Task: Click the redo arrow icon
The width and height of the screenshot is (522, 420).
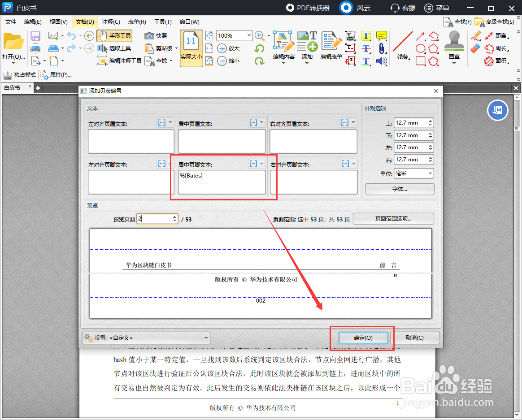Action: pyautogui.click(x=71, y=48)
